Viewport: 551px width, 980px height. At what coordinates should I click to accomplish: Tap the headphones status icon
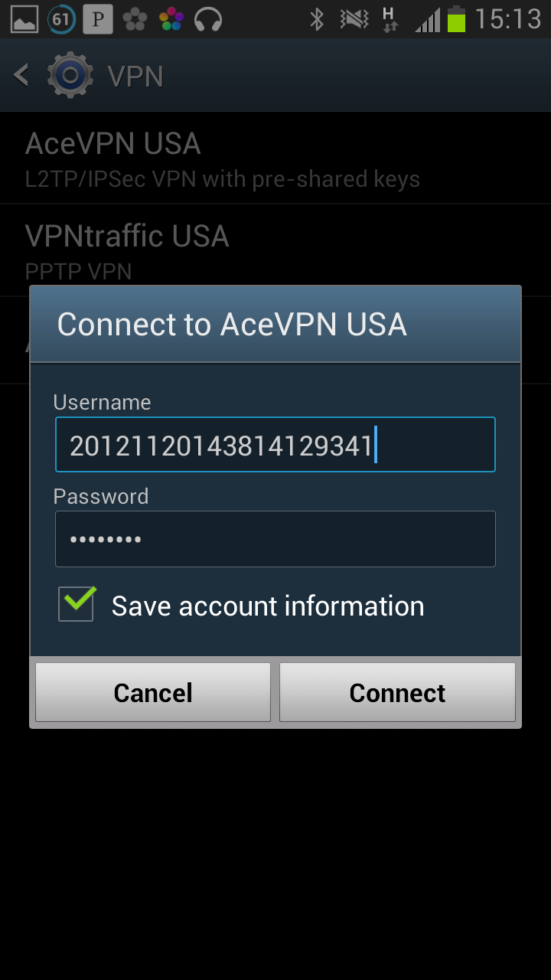tap(208, 19)
